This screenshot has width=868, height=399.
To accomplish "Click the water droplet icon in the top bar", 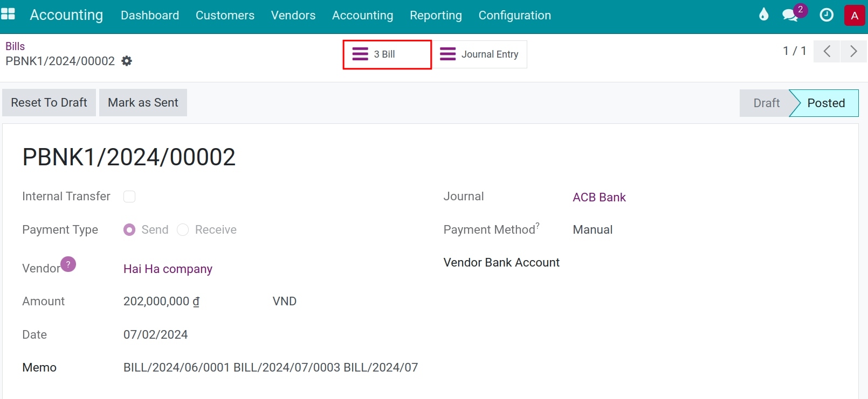I will coord(763,15).
